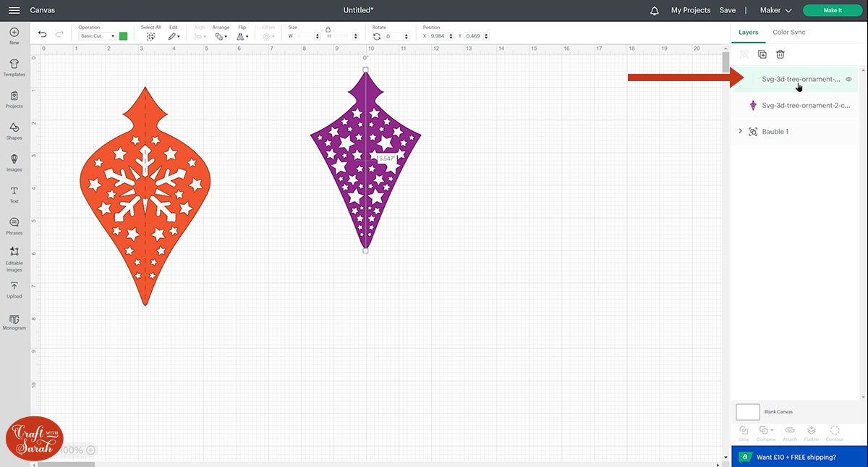Open My Projects

coord(690,10)
